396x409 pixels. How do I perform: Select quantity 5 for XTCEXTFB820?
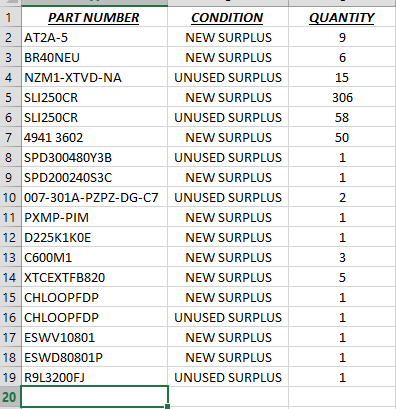(x=342, y=277)
